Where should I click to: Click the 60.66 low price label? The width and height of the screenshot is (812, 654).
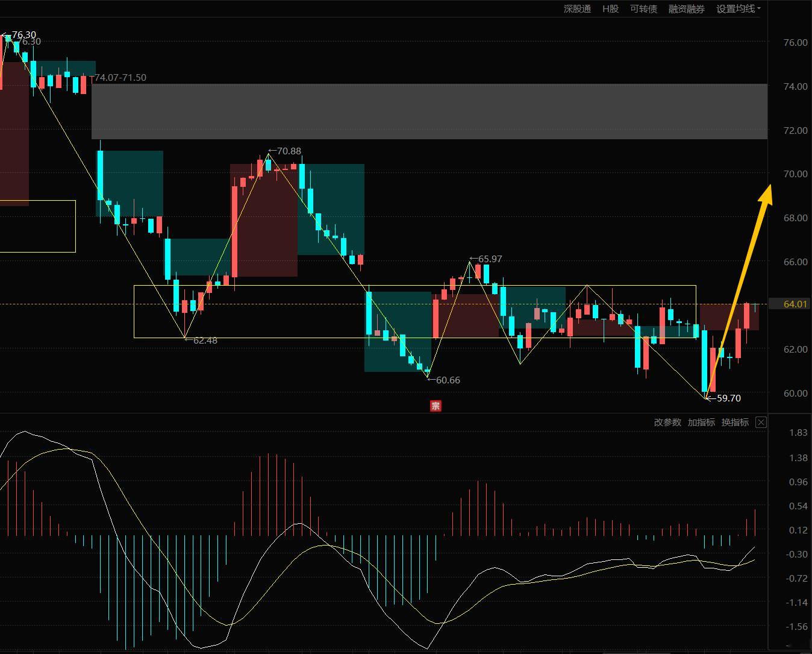click(448, 380)
